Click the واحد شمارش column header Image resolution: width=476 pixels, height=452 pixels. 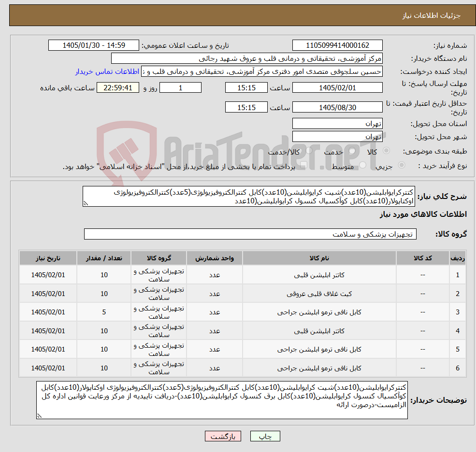pyautogui.click(x=215, y=258)
